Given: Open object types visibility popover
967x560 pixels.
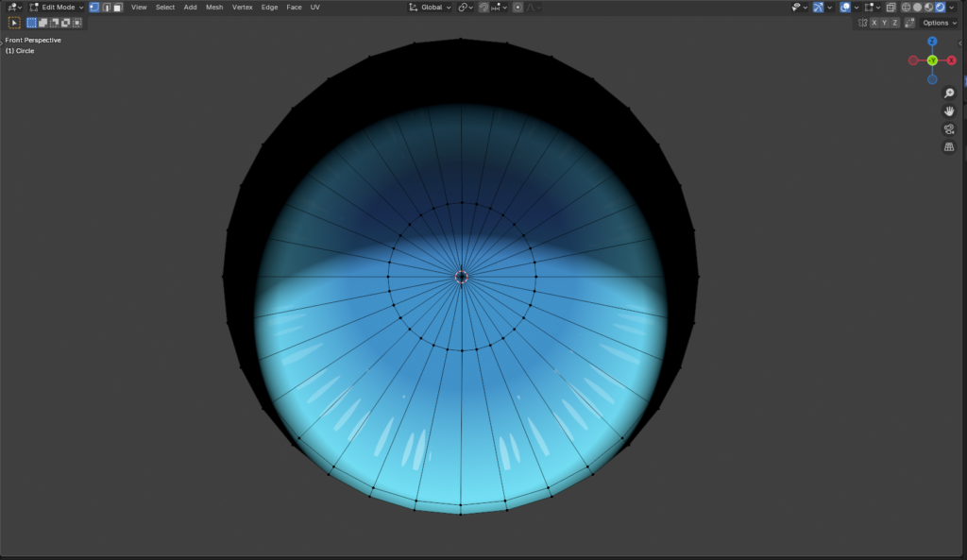Looking at the screenshot, I should [800, 8].
